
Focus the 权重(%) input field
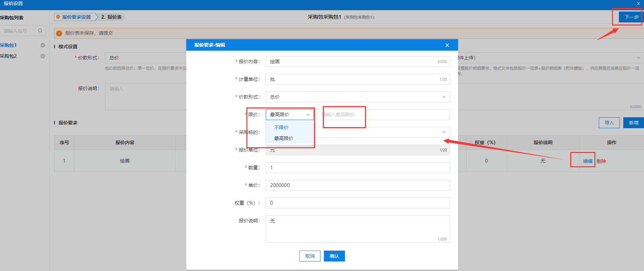click(x=358, y=203)
